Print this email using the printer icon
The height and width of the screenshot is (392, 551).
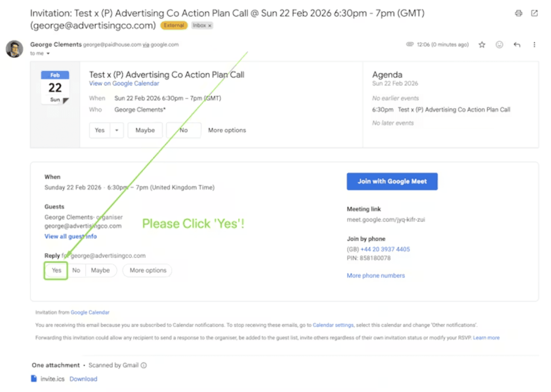click(x=518, y=13)
